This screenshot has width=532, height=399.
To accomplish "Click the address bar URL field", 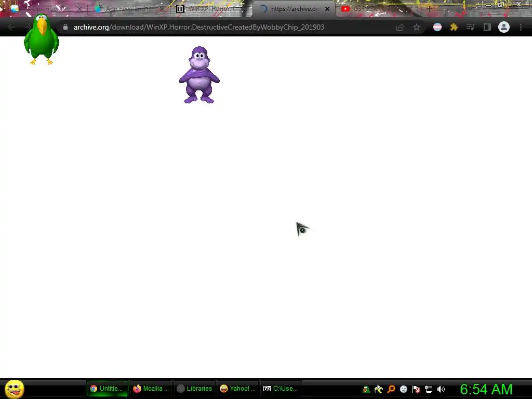I will (x=199, y=27).
